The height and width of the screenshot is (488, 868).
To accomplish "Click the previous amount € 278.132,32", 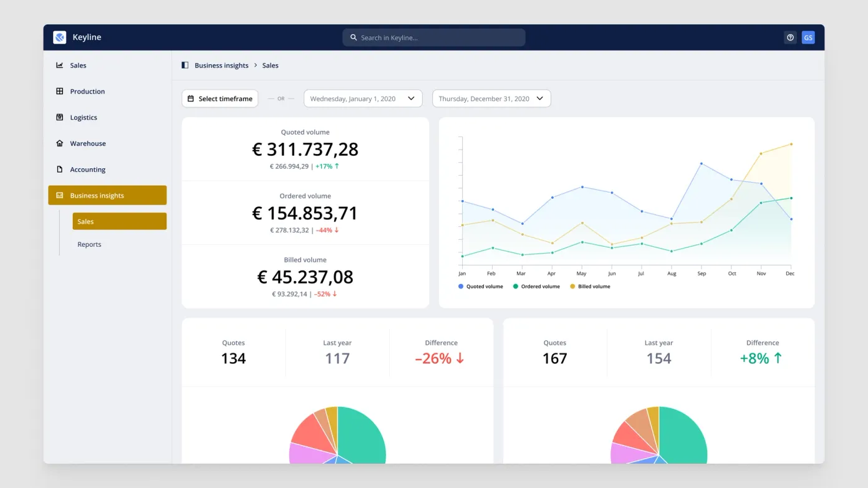I will click(x=289, y=230).
